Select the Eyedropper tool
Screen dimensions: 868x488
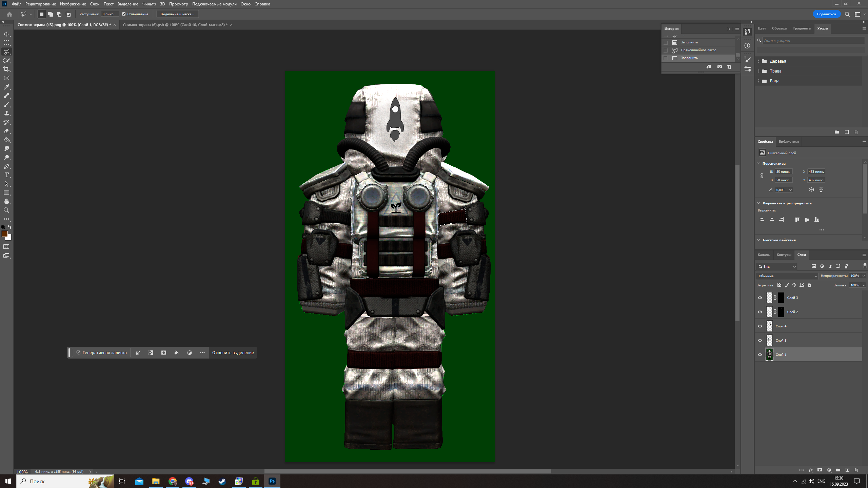click(6, 87)
